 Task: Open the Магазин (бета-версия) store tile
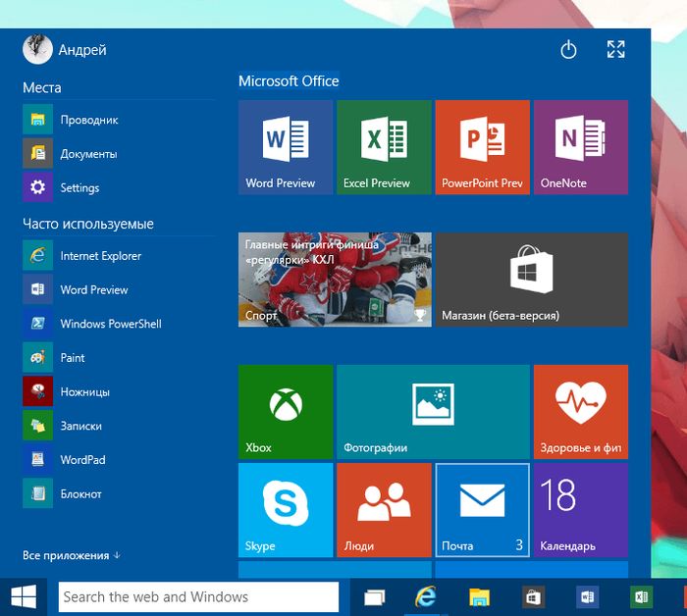tap(532, 280)
